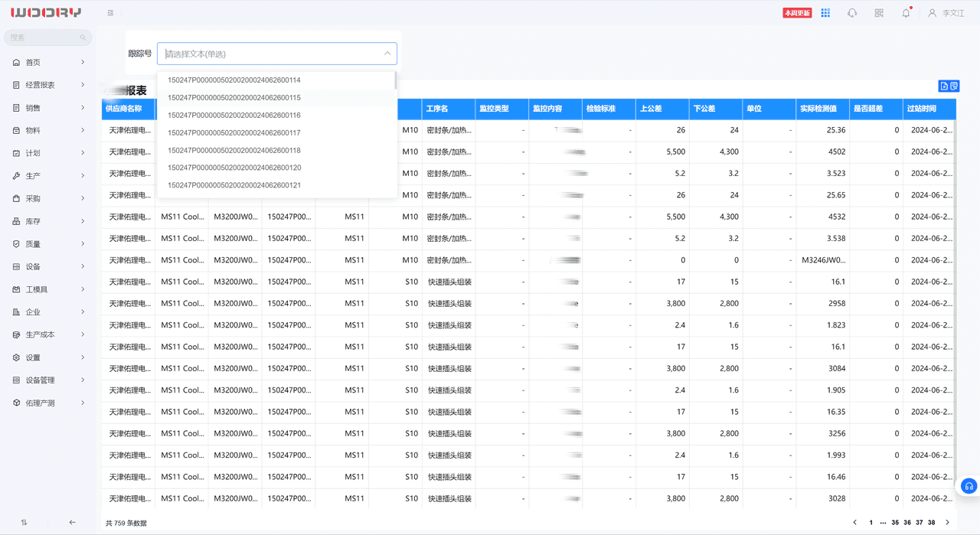Viewport: 980px width, 535px height.
Task: Click the 设备 icon in the sidebar
Action: [x=17, y=266]
